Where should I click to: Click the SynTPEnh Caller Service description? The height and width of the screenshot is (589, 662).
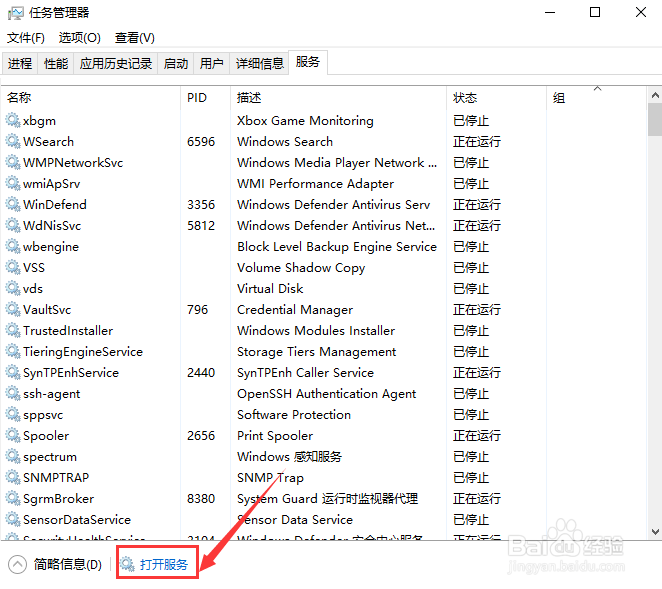click(305, 372)
